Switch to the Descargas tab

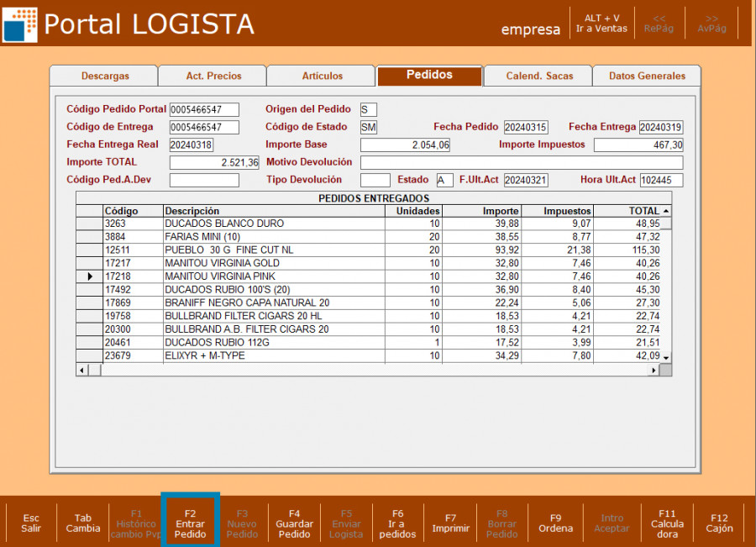click(105, 76)
